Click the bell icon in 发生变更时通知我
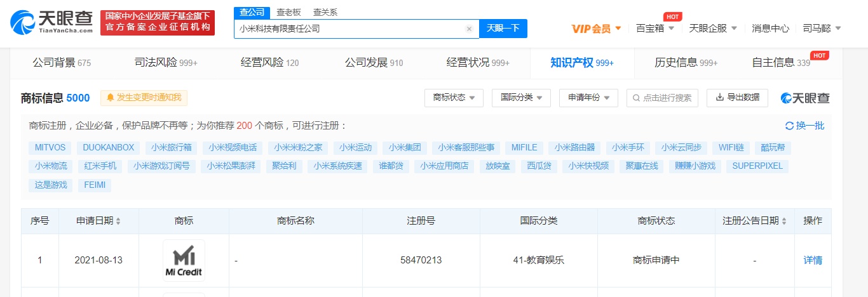The image size is (868, 297). click(111, 98)
